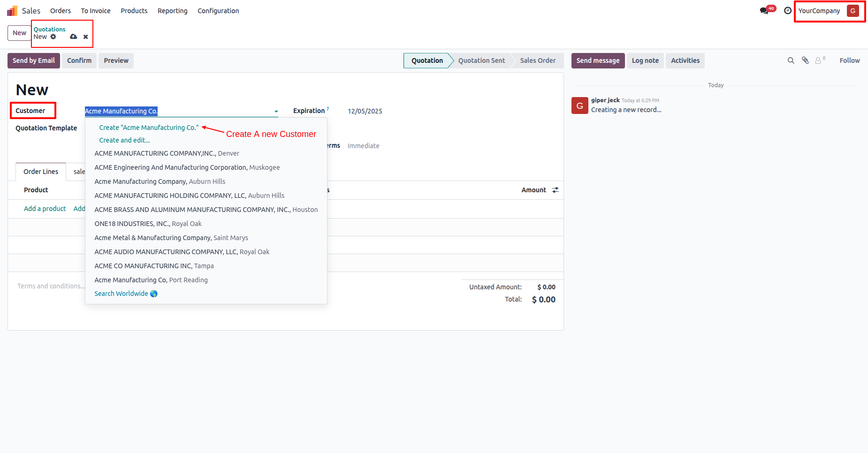
Task: Open the column settings icon next to Amount
Action: point(556,190)
